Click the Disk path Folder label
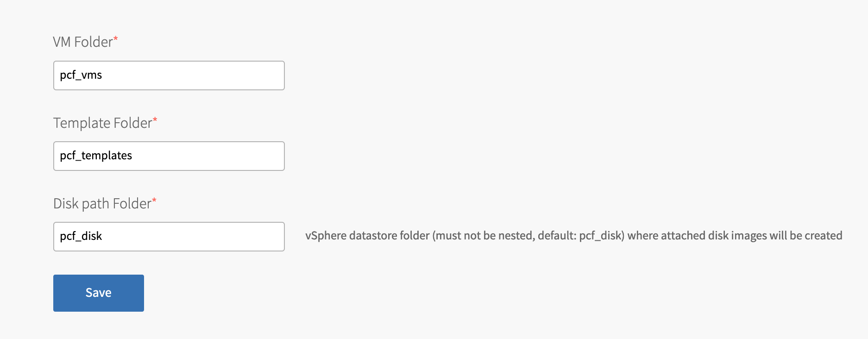 pyautogui.click(x=102, y=204)
